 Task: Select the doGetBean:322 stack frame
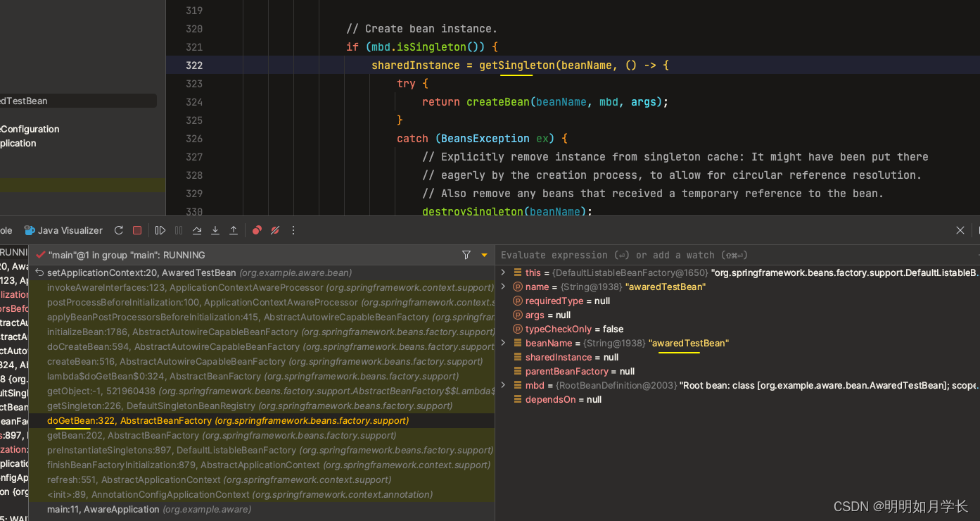coord(141,420)
